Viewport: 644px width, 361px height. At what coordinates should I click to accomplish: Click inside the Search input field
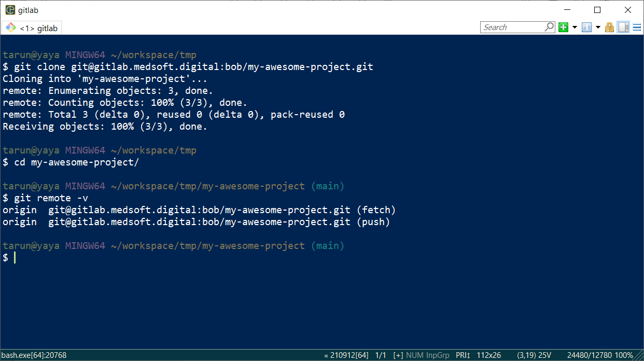(x=512, y=27)
